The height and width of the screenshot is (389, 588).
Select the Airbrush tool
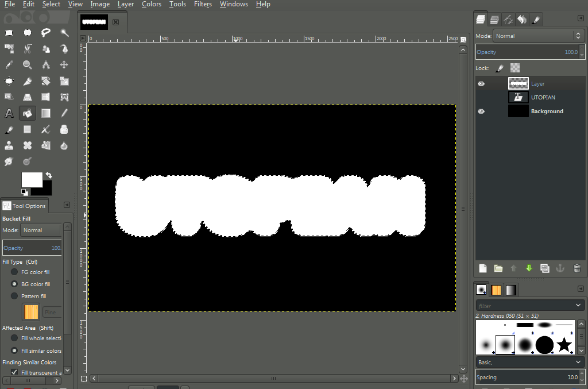click(46, 129)
